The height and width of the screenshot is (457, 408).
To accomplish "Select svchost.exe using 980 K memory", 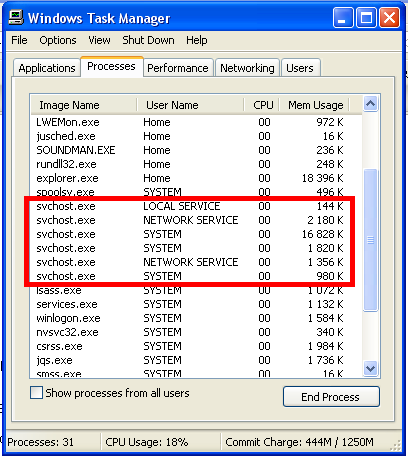I will click(x=196, y=276).
